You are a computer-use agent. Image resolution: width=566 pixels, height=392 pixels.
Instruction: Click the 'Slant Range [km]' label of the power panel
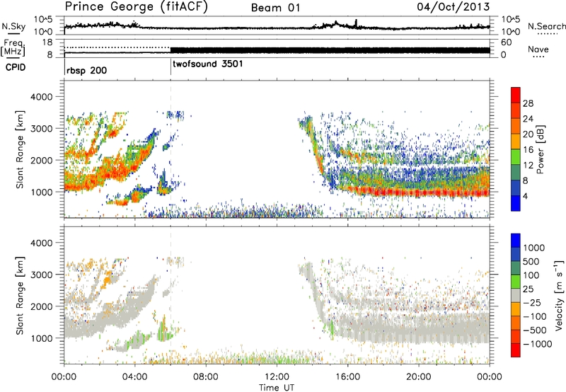pos(20,149)
